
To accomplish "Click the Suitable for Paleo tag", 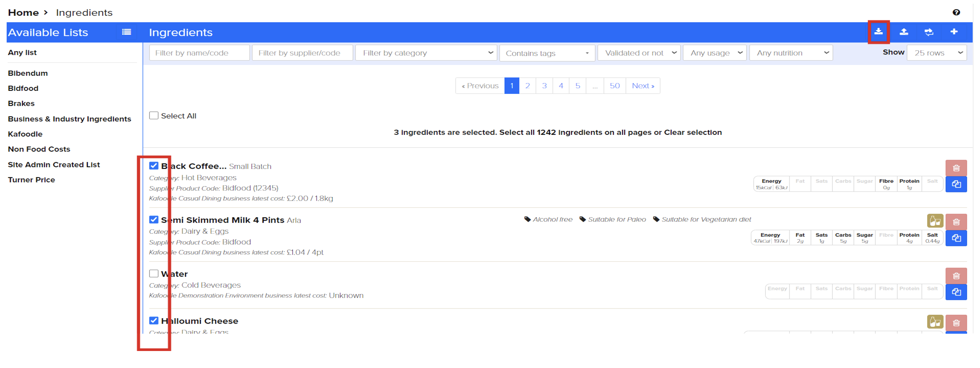I will pyautogui.click(x=612, y=219).
